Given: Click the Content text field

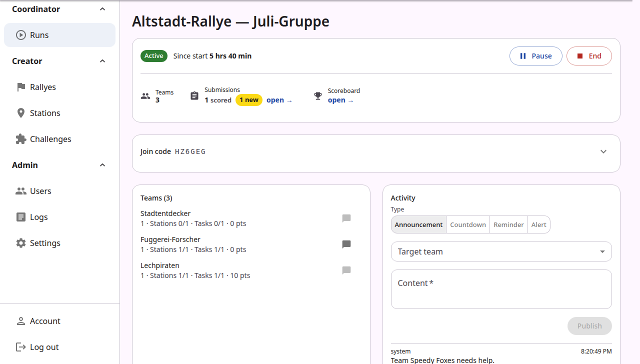Looking at the screenshot, I should pos(501,289).
